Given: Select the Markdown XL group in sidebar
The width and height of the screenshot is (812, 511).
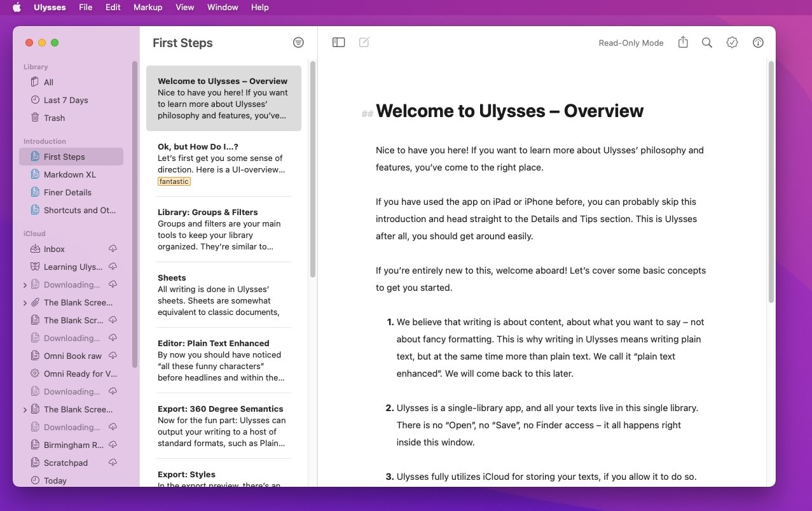Looking at the screenshot, I should [70, 174].
